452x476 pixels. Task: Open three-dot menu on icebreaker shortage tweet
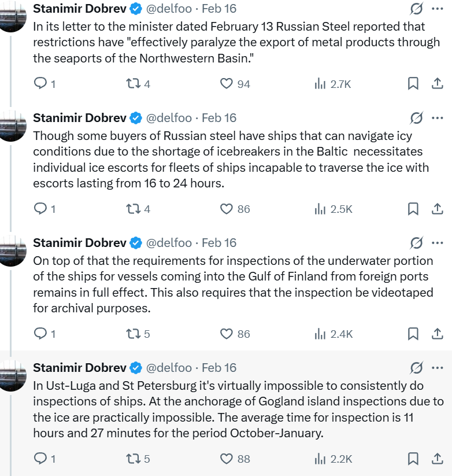point(438,118)
